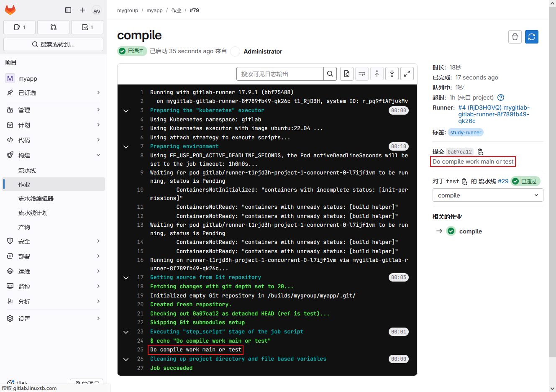The width and height of the screenshot is (556, 392).
Task: Open 搜索或转到 search box
Action: 53,44
